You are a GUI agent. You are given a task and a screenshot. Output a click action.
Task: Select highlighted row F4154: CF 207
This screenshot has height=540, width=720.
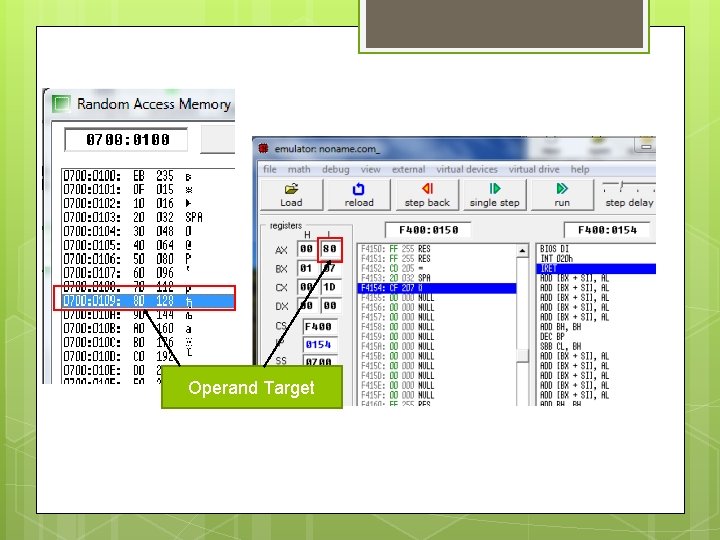point(437,288)
